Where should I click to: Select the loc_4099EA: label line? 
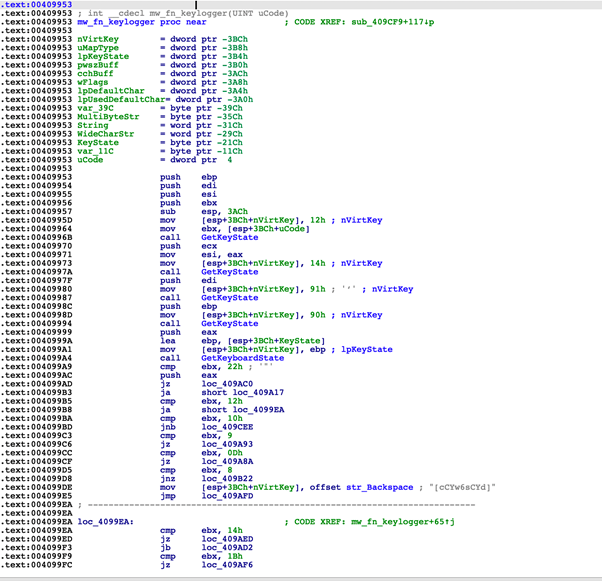click(105, 521)
